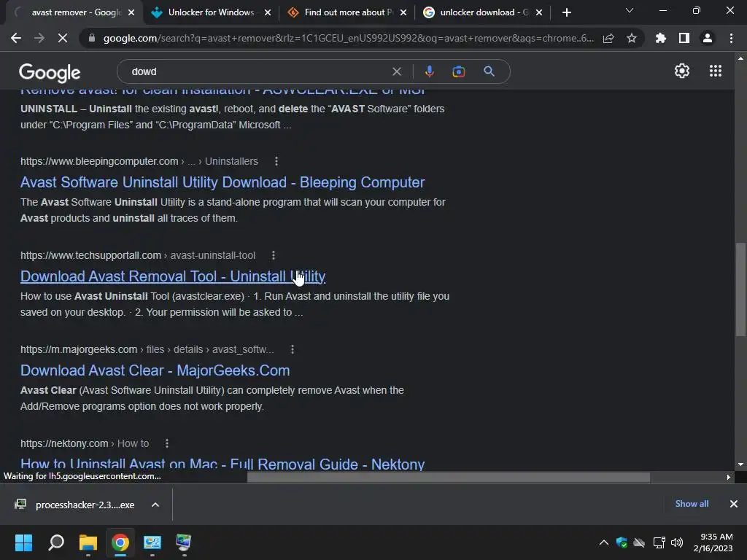The image size is (747, 560).
Task: Close the avast remover tab
Action: point(131,12)
